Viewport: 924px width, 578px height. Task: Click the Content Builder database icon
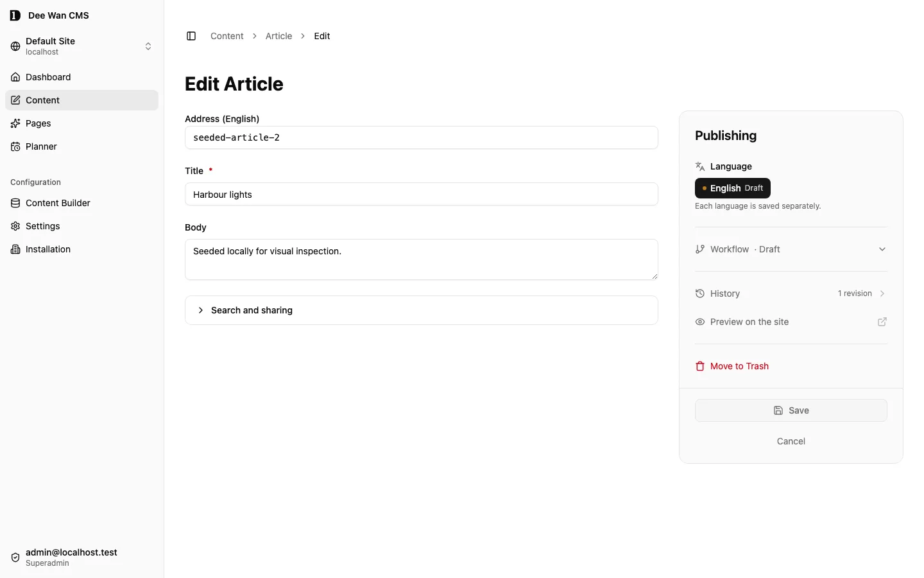tap(15, 203)
